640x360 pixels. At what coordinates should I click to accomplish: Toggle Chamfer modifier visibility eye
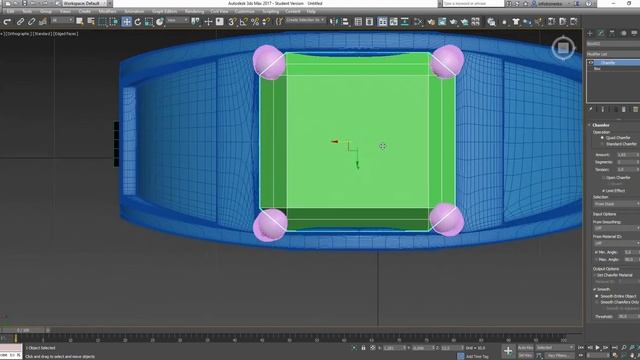click(591, 63)
